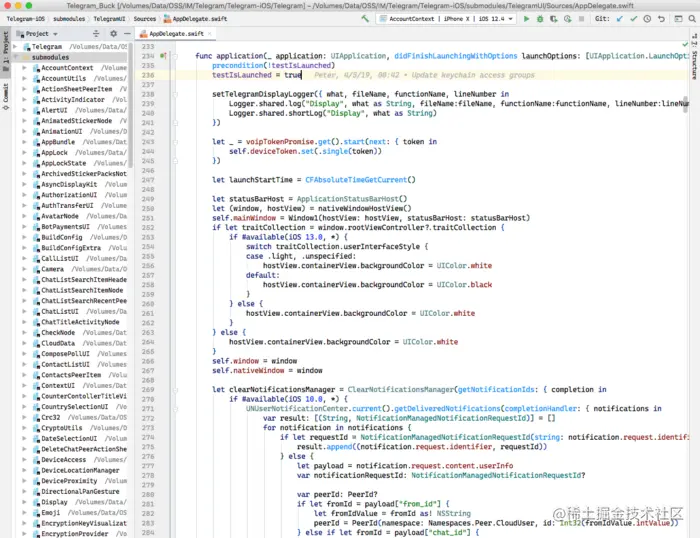The image size is (700, 538).
Task: Open the window layout icon beside search
Action: pos(678,19)
